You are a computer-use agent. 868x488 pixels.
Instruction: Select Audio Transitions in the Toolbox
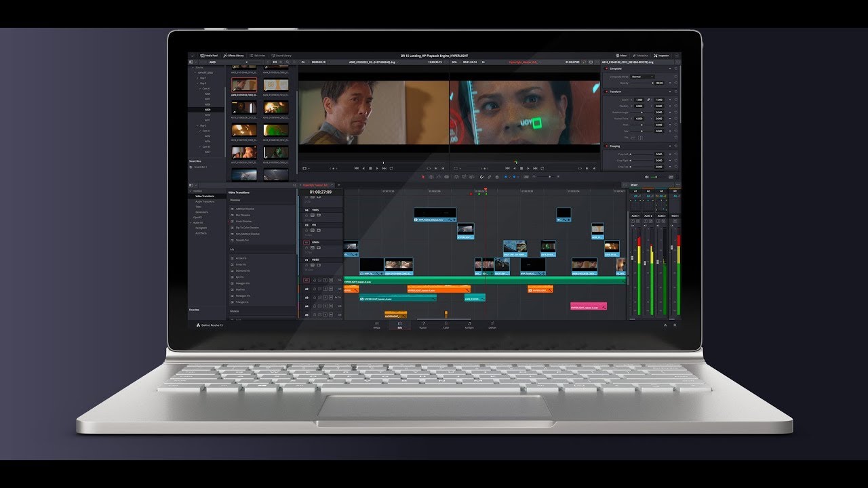pyautogui.click(x=205, y=201)
